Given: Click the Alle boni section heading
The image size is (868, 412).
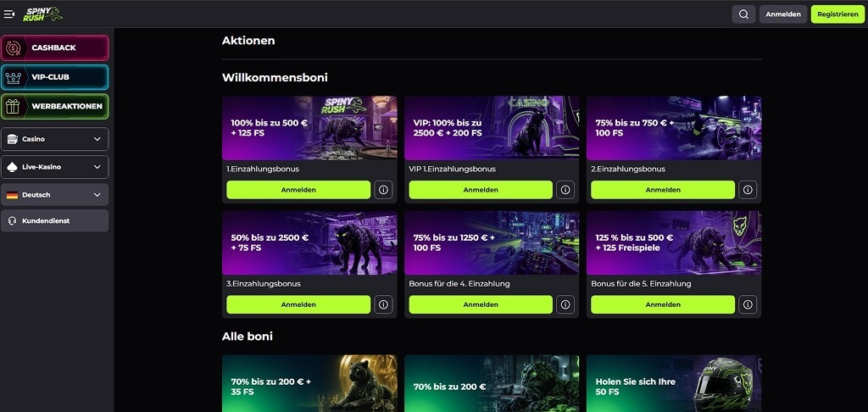Looking at the screenshot, I should [x=248, y=337].
